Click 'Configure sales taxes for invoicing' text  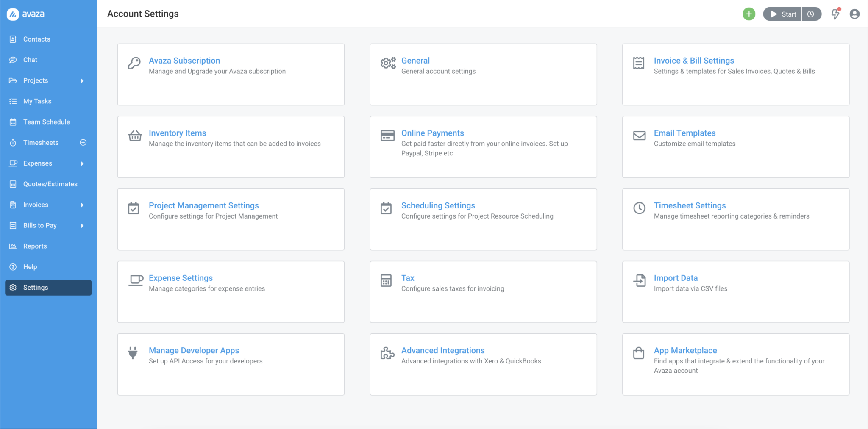(453, 288)
